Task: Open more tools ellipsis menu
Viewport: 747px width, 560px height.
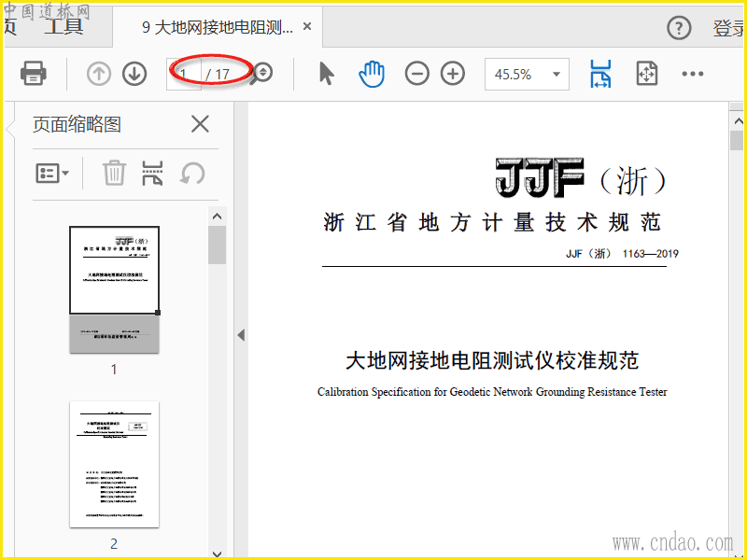Action: [692, 74]
